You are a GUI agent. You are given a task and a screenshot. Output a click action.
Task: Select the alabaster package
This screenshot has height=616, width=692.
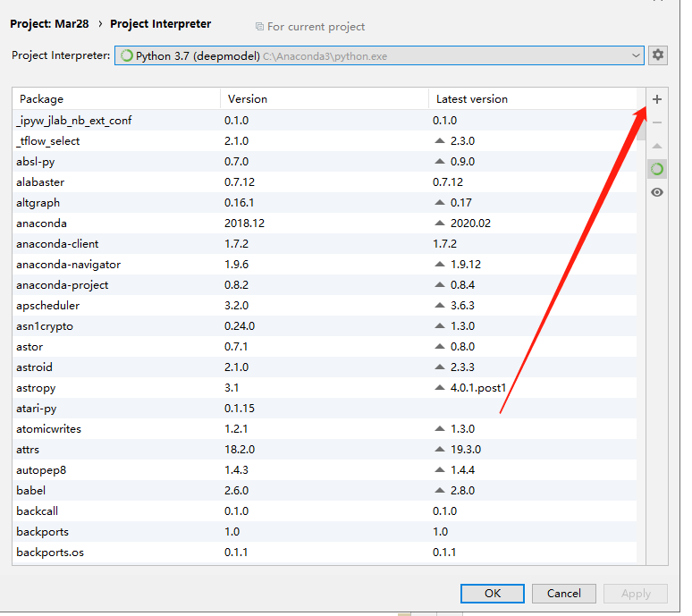[325, 182]
